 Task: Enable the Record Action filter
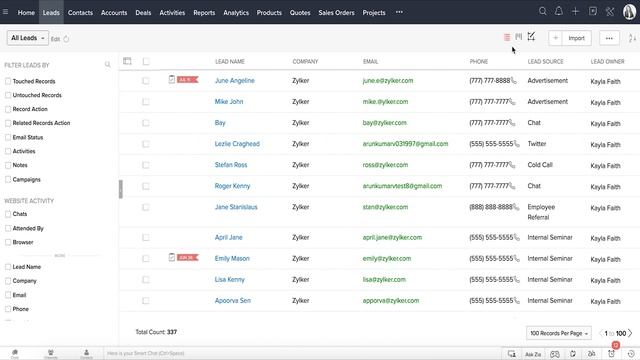[8, 109]
